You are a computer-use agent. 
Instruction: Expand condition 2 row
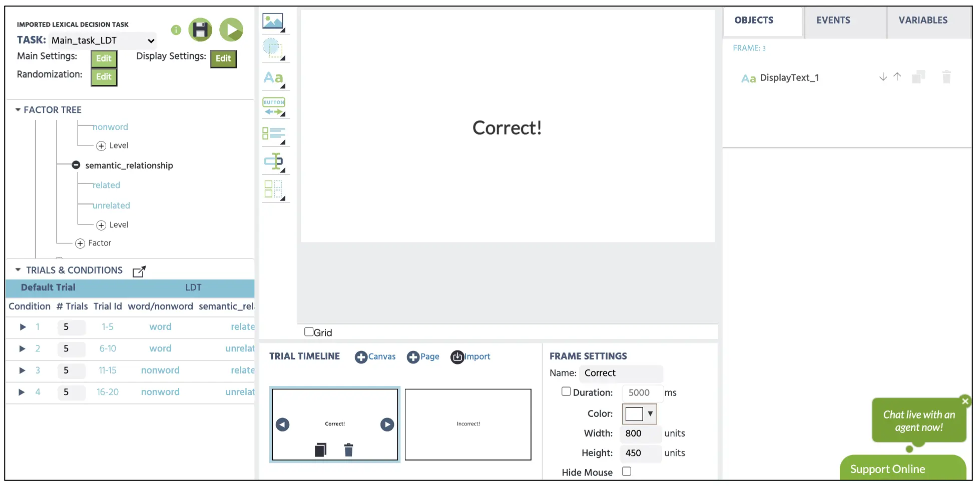coord(23,348)
